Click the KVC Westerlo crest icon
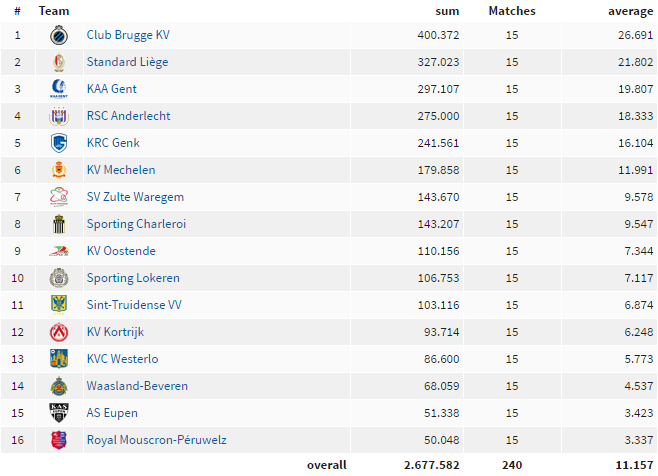This screenshot has width=658, height=476. click(59, 359)
